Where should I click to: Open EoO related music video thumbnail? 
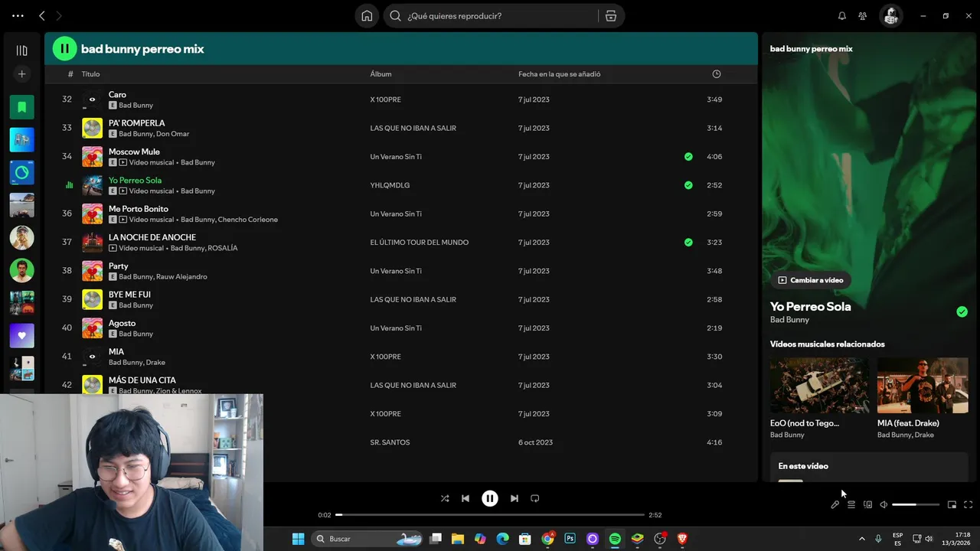819,386
